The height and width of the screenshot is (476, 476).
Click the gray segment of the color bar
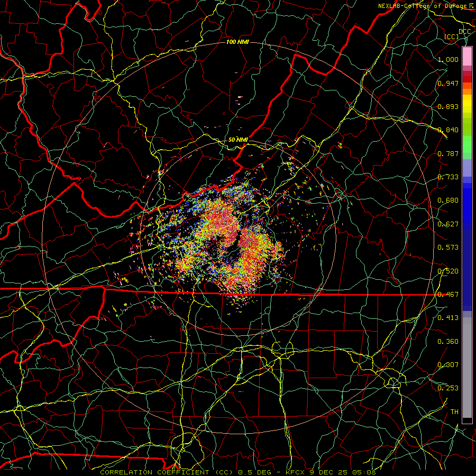tap(467, 368)
